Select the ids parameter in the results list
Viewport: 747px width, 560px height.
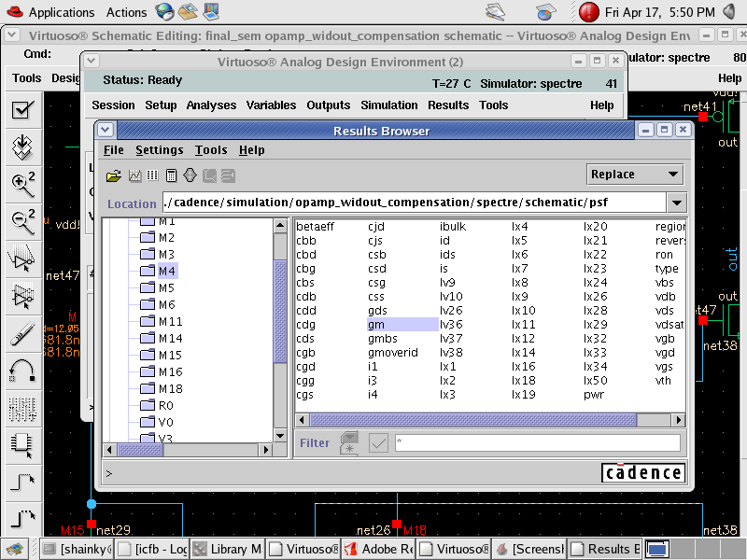447,255
